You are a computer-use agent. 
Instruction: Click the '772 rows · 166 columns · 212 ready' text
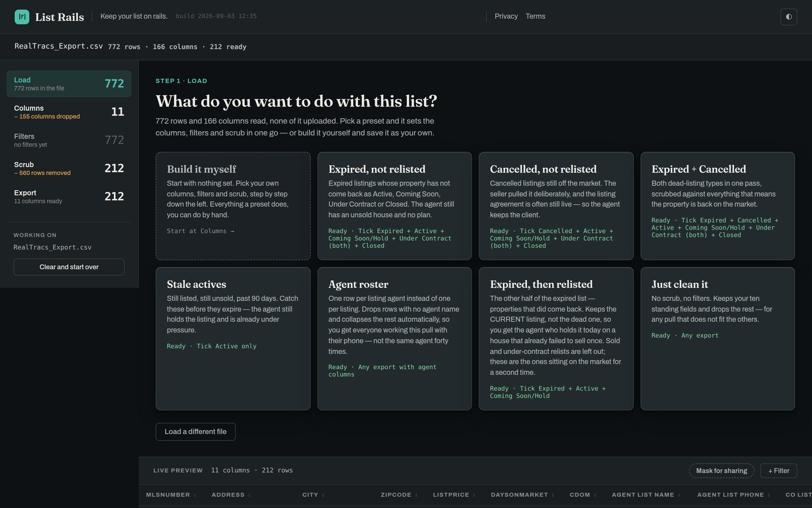pyautogui.click(x=177, y=47)
